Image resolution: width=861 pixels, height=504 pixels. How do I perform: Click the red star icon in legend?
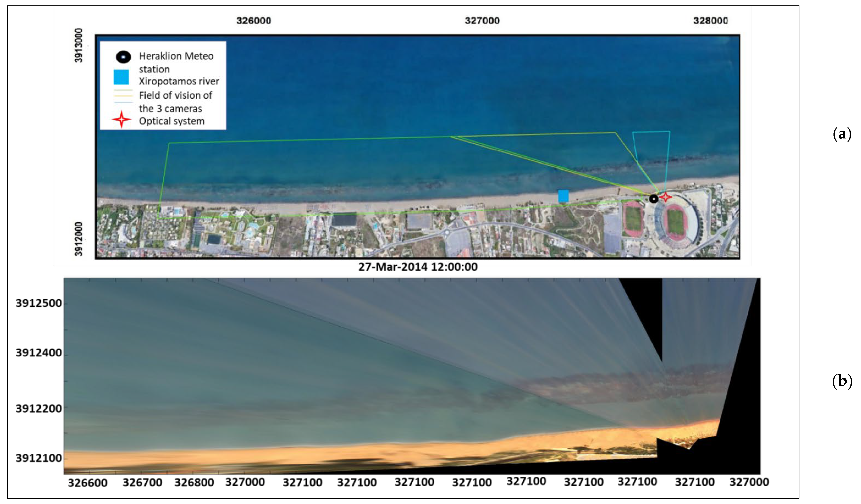pos(122,120)
